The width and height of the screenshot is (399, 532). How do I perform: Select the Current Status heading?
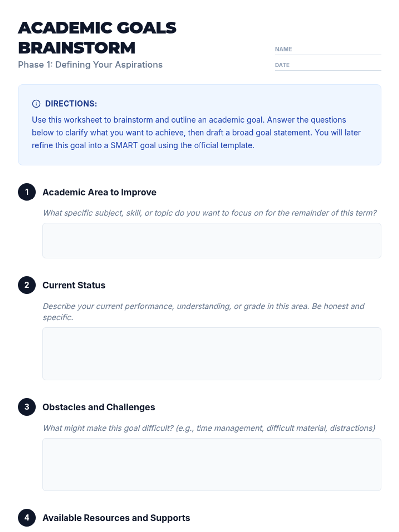coord(74,285)
